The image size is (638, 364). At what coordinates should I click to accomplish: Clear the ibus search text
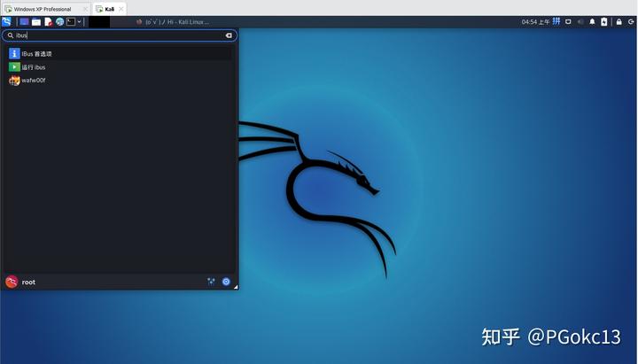tap(229, 35)
